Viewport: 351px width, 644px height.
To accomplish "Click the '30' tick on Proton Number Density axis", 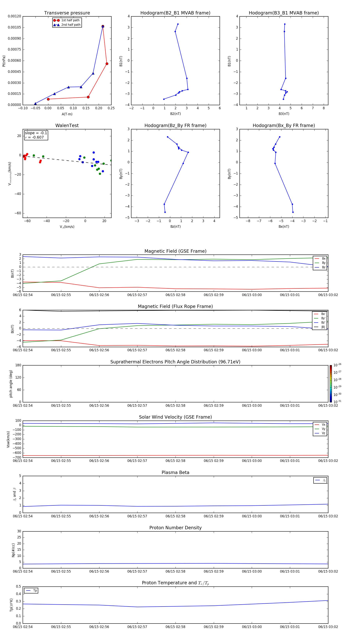I will click(x=19, y=531).
